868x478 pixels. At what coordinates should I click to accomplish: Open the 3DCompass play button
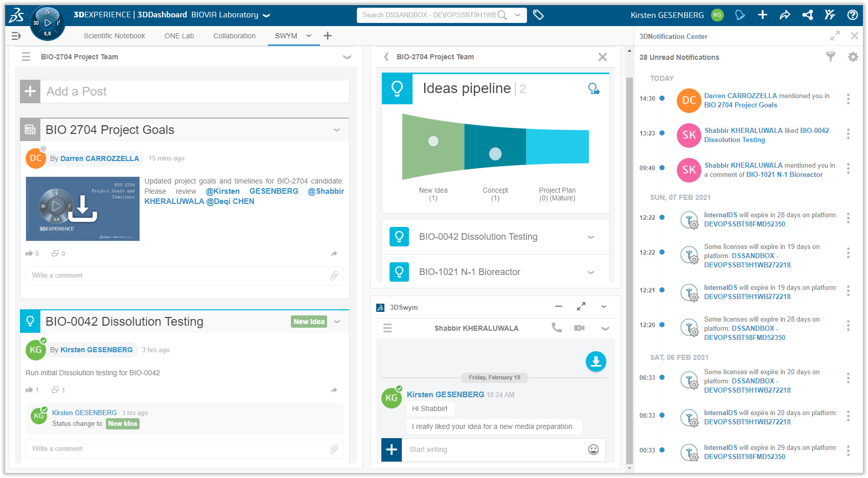(x=48, y=23)
